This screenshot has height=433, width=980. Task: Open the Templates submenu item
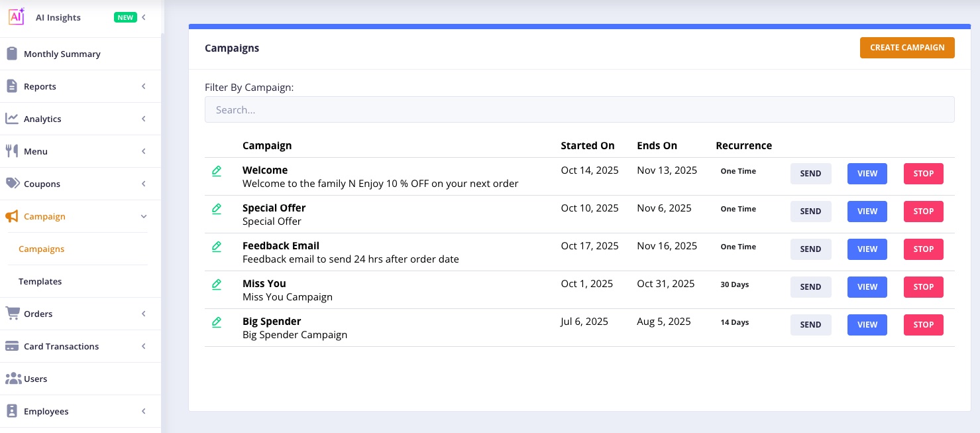(x=40, y=281)
